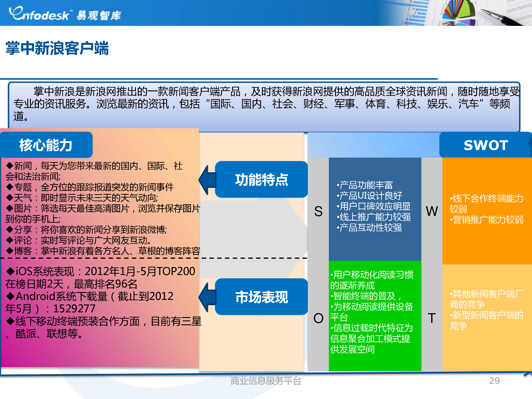Viewport: 532px width, 399px height.
Task: Click 其他新闻客户端厂商的竞争 bullet
Action: [x=487, y=299]
